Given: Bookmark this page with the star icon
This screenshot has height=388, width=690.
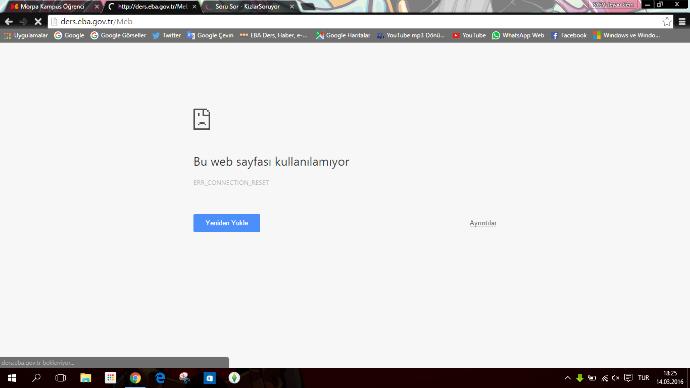Looking at the screenshot, I should click(667, 22).
